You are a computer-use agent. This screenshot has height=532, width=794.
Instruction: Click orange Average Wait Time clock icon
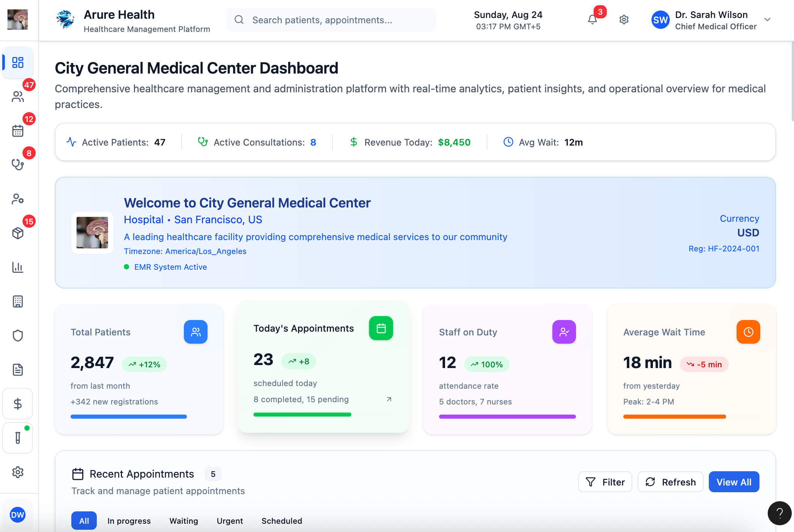[748, 332]
